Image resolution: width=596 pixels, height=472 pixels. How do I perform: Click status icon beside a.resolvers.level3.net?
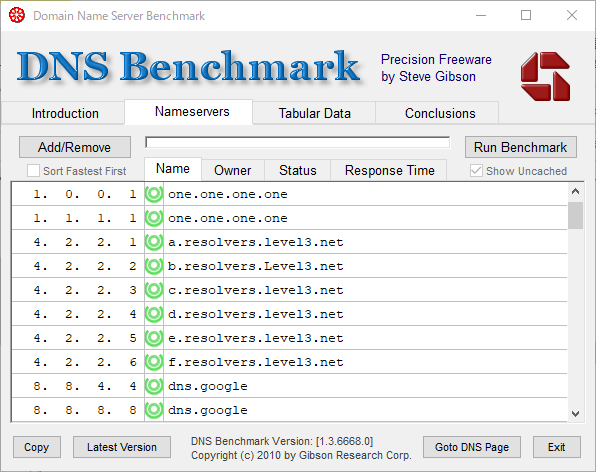(154, 242)
